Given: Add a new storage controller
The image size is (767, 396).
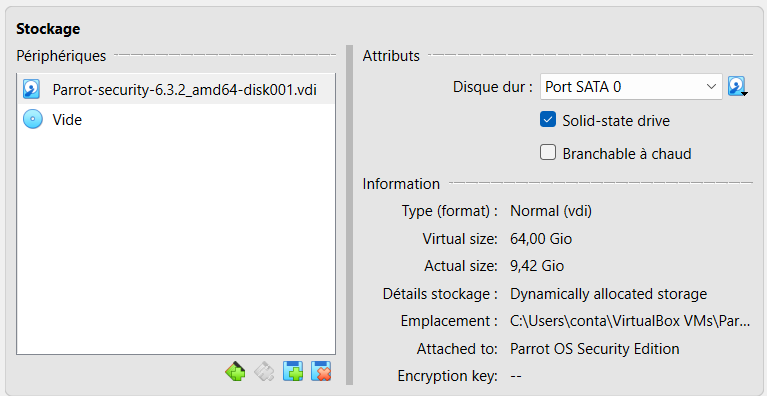Looking at the screenshot, I should click(235, 372).
